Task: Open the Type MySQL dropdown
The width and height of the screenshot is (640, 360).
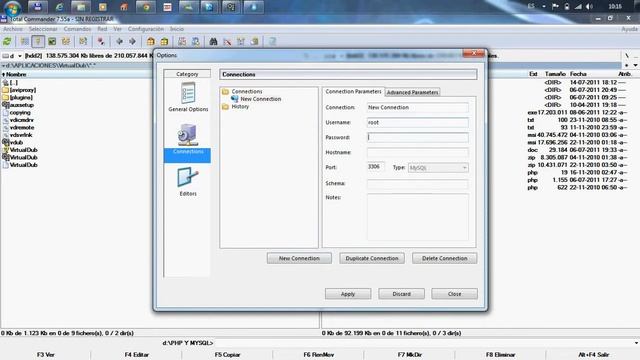Action: 438,168
